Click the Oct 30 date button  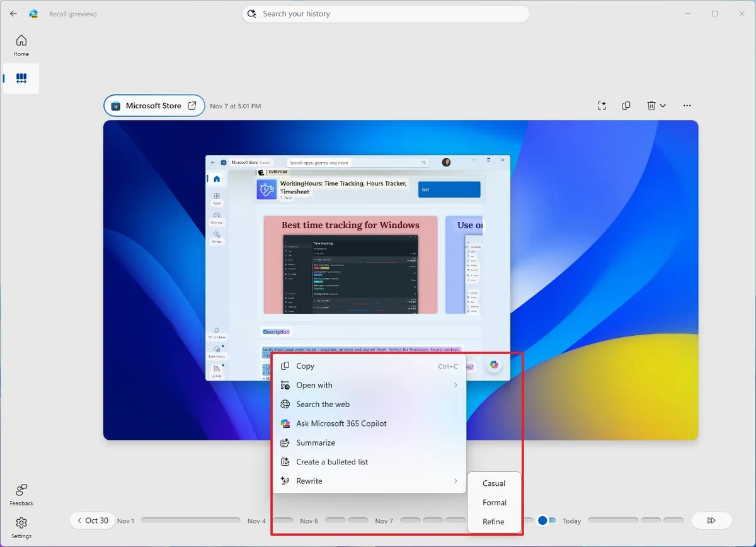92,521
